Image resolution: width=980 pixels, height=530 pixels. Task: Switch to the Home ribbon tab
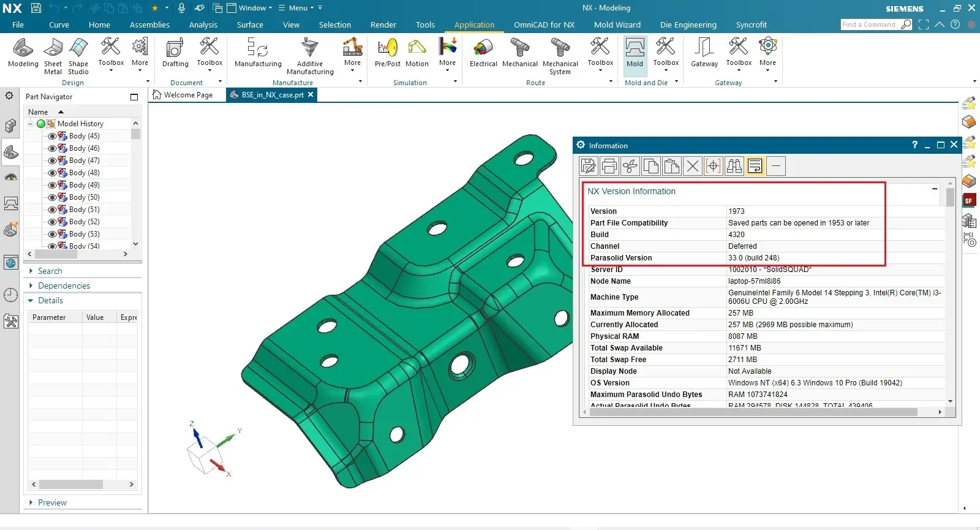(x=99, y=25)
